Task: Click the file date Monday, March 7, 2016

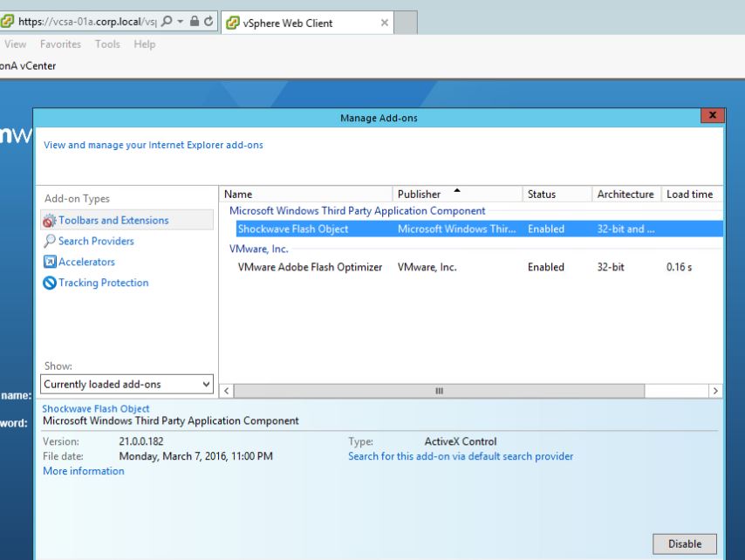Action: pos(195,456)
